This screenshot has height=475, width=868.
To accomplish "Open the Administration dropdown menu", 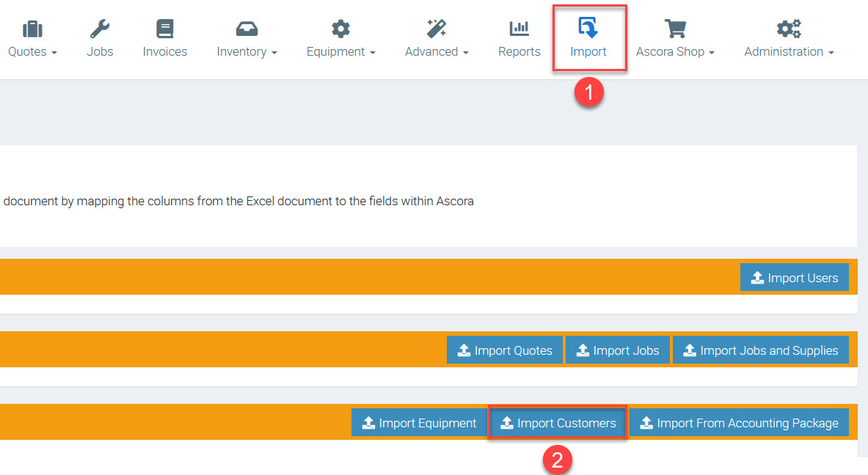I will tap(831, 53).
